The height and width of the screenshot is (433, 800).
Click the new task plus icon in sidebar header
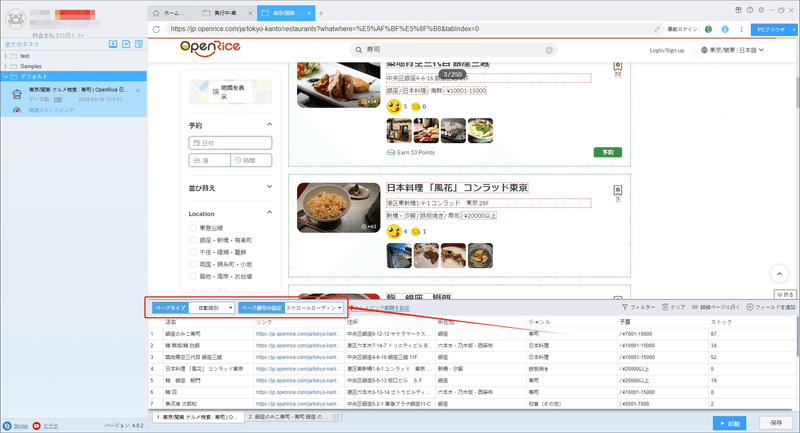126,44
